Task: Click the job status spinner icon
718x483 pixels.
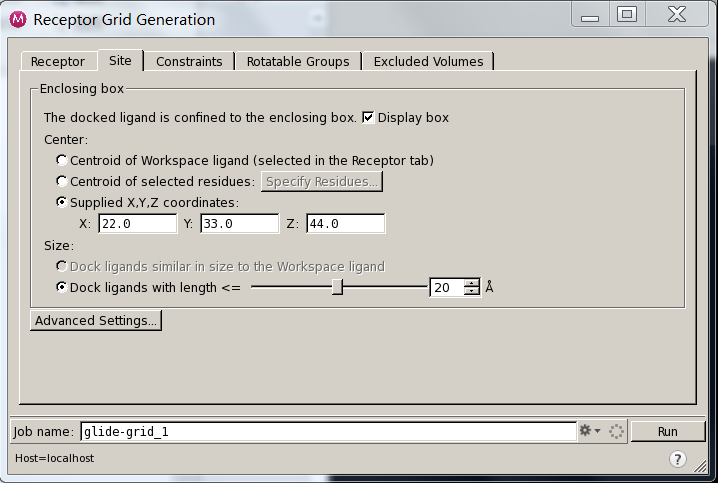Action: pos(616,431)
